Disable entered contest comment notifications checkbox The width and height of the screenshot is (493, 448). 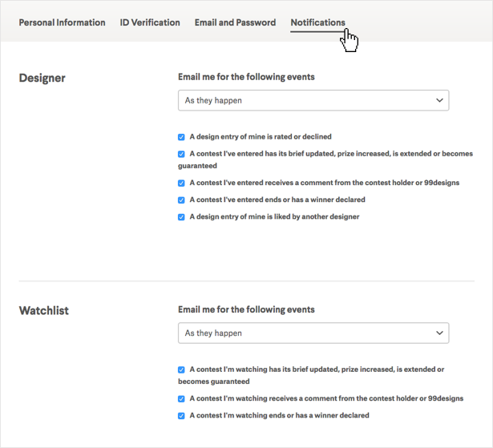tap(182, 183)
